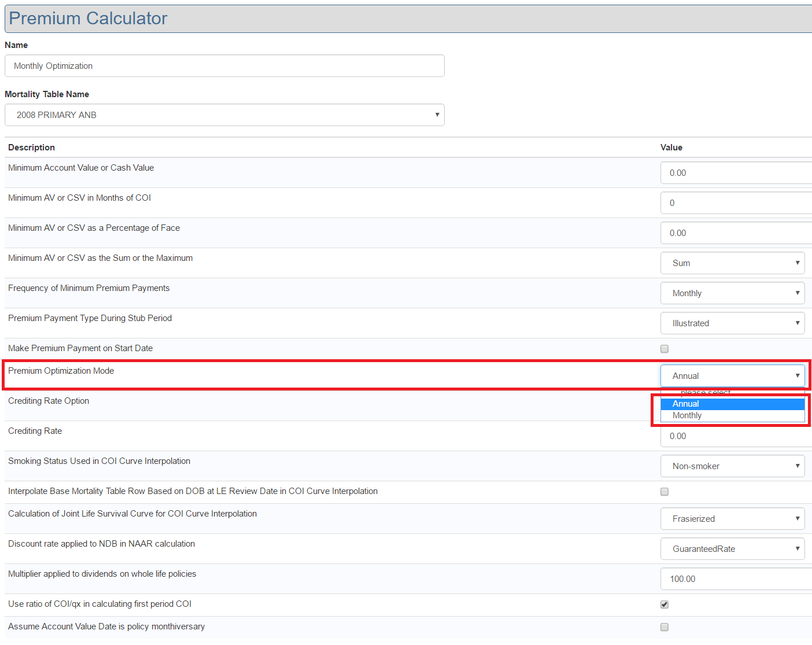812x645 pixels.
Task: Open the Sum or Maximum dropdown
Action: [x=732, y=263]
